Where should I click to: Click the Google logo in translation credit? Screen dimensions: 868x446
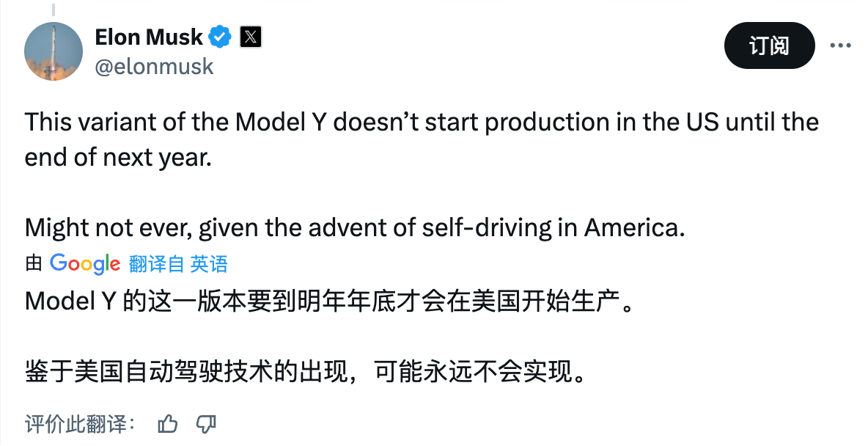pos(85,264)
